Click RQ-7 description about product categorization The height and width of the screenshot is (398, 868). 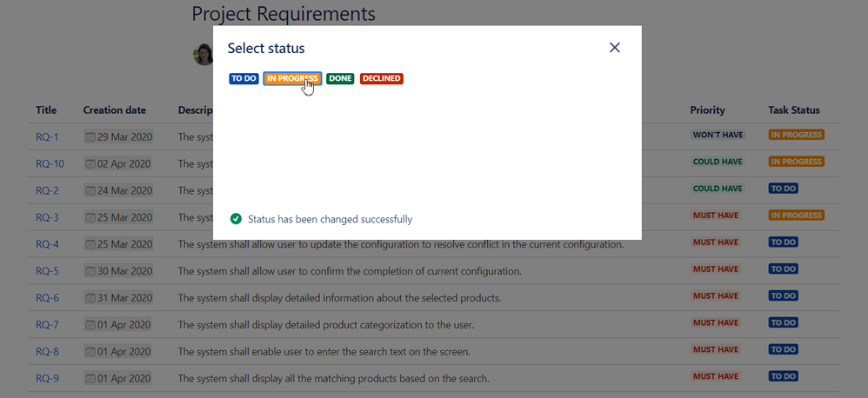pyautogui.click(x=326, y=324)
